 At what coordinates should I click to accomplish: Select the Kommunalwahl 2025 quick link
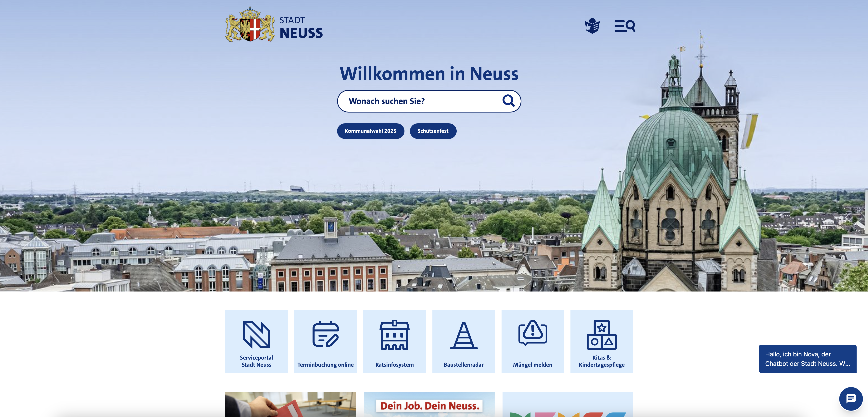tap(371, 131)
